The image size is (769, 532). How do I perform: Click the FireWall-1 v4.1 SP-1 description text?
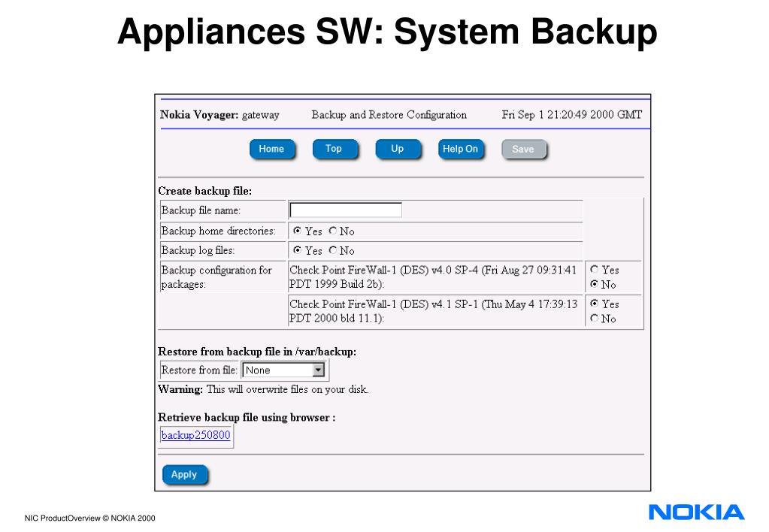434,311
